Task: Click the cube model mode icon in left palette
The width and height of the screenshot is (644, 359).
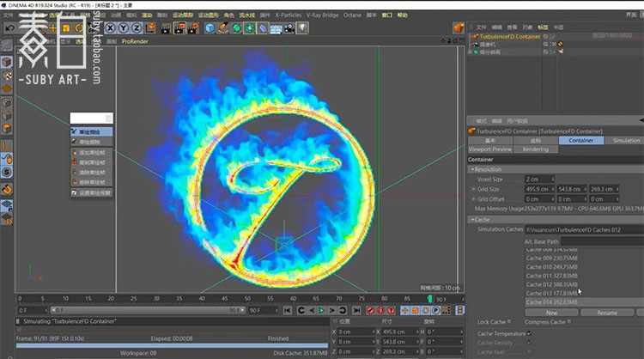Action: 7,62
